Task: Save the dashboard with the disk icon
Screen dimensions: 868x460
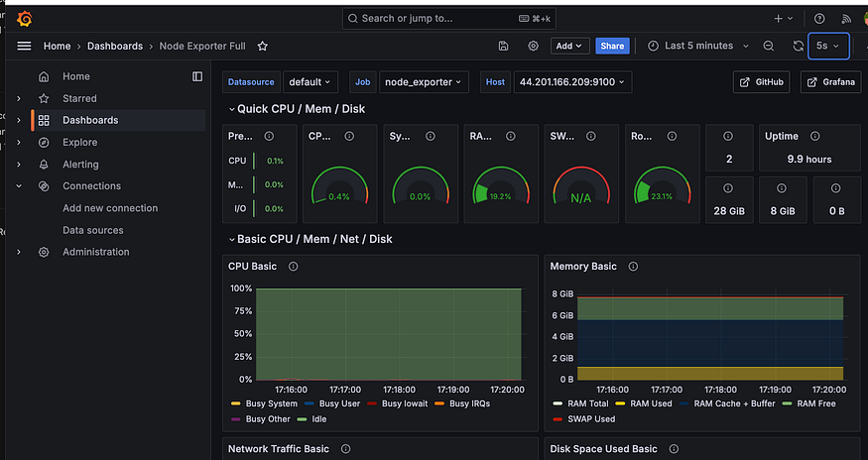Action: pos(503,46)
